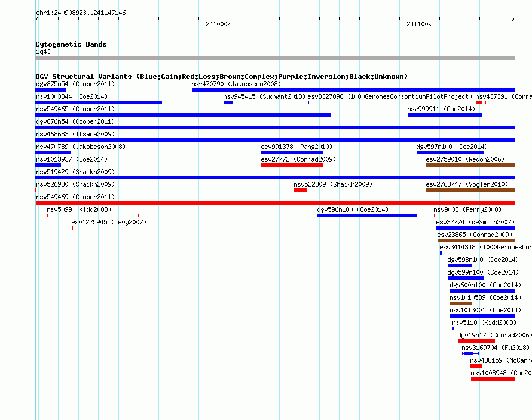The image size is (532, 420).
Task: Open the dgv600n100 (Coe2014) label
Action: [485, 285]
